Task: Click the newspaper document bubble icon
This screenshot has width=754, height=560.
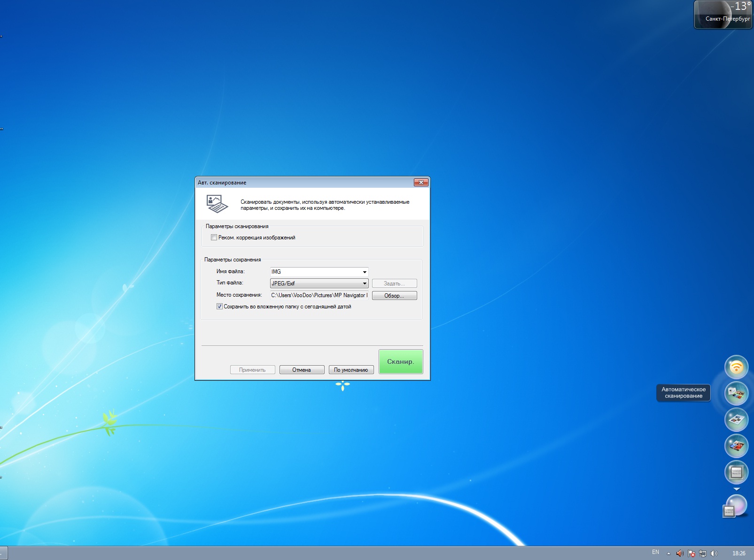Action: 736,420
